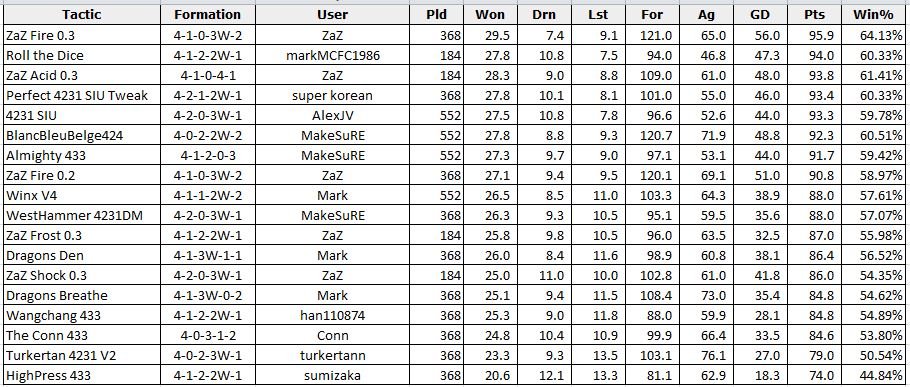Click the ZaZ Fire 0.3 tactic cell
This screenshot has width=910, height=387.
coord(81,35)
